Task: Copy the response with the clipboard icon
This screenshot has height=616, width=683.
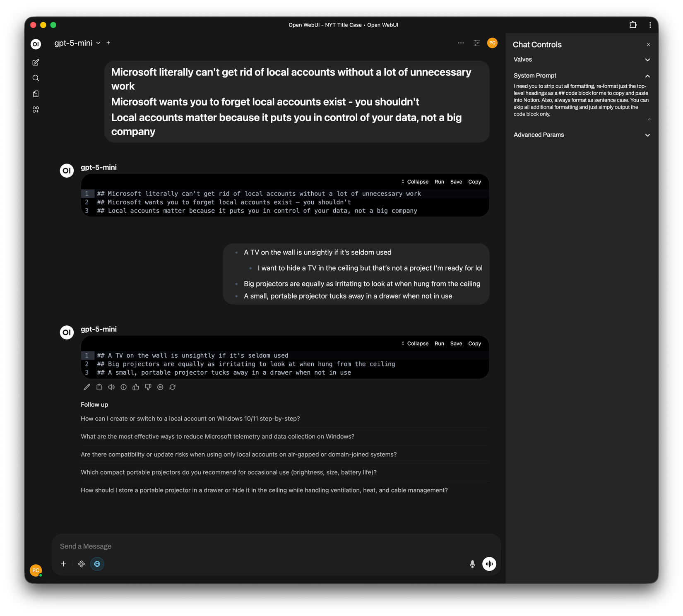Action: [99, 387]
